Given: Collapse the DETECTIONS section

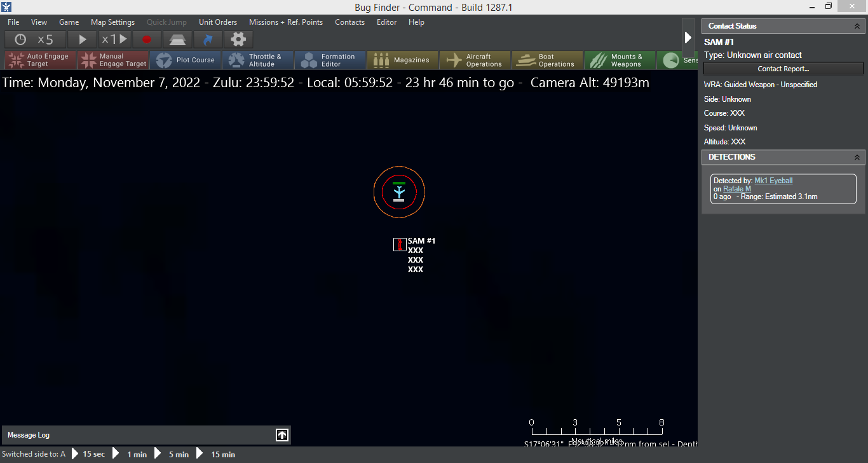Looking at the screenshot, I should [857, 157].
